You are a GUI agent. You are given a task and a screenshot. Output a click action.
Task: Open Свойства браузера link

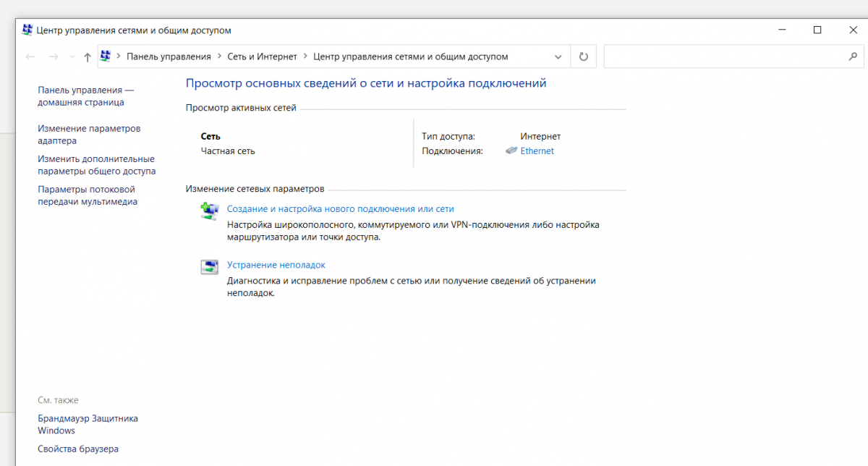78,449
